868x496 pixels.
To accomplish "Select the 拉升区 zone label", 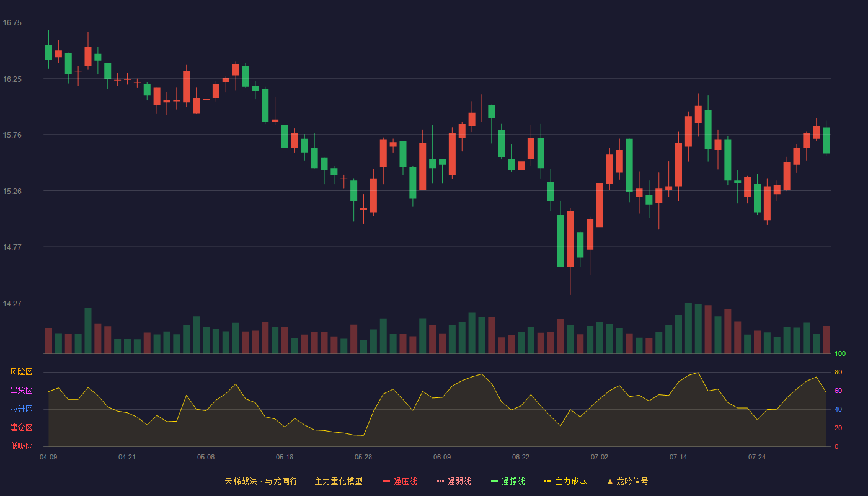I will click(21, 409).
